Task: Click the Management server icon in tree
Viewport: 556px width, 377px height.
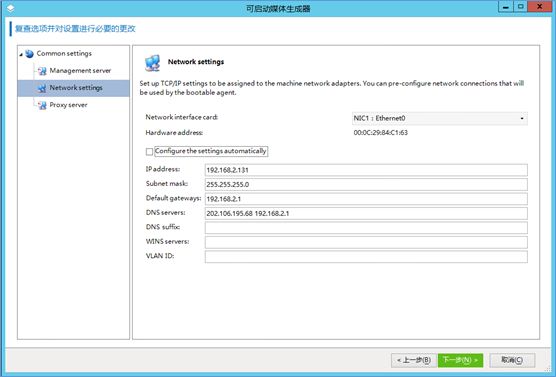Action: pyautogui.click(x=42, y=71)
